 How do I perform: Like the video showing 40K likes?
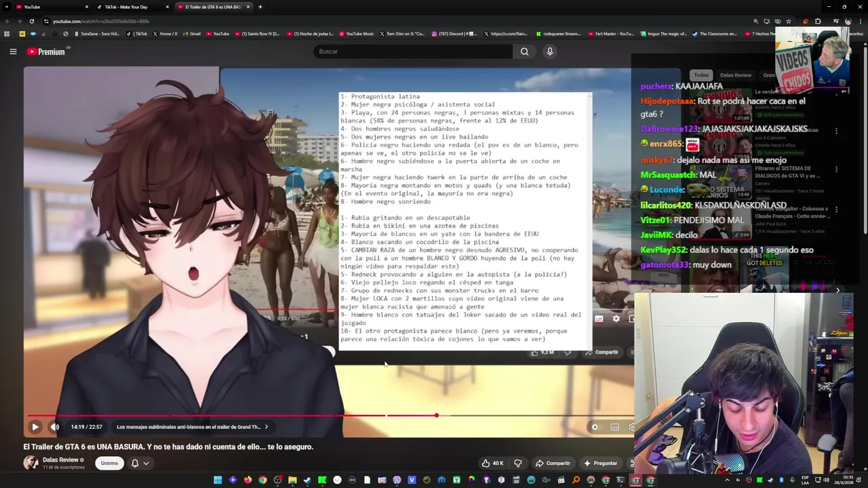point(493,464)
